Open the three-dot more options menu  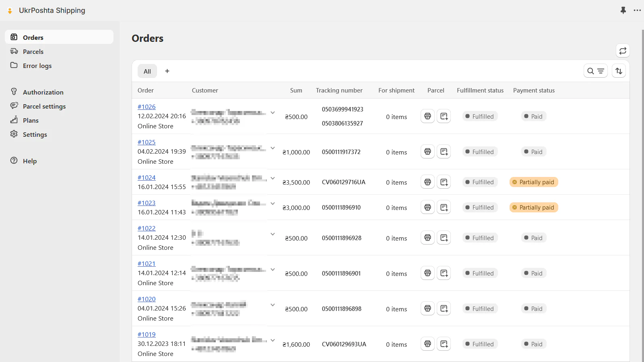click(x=637, y=10)
